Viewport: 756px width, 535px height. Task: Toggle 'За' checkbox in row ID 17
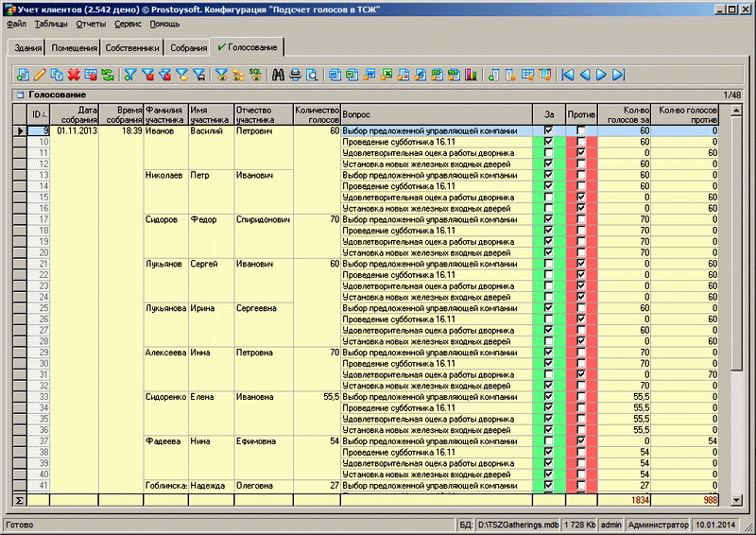click(548, 219)
